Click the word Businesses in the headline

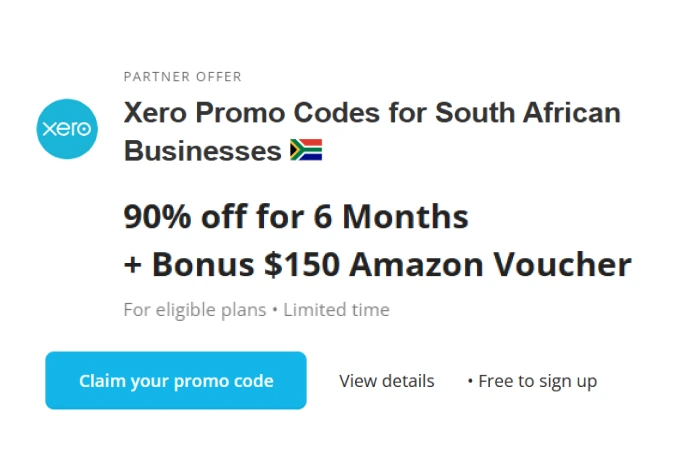click(x=202, y=151)
